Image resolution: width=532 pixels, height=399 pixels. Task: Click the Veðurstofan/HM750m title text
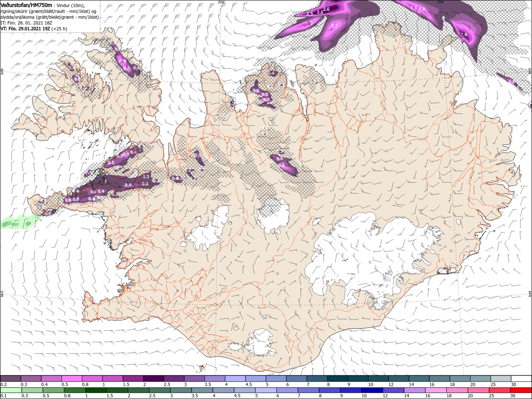(26, 5)
